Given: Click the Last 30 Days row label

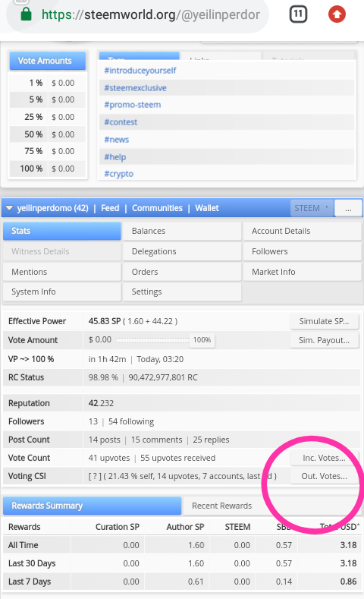Looking at the screenshot, I should tap(32, 563).
